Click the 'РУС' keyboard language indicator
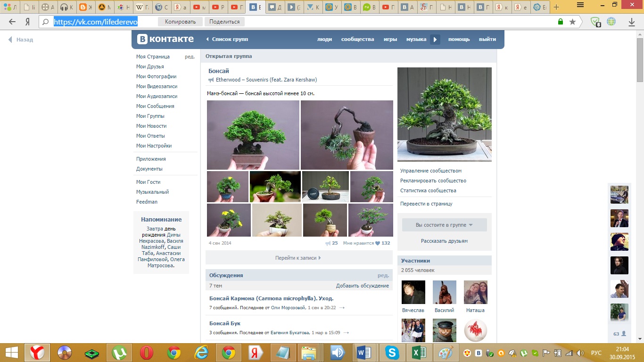644x362 pixels. click(596, 353)
